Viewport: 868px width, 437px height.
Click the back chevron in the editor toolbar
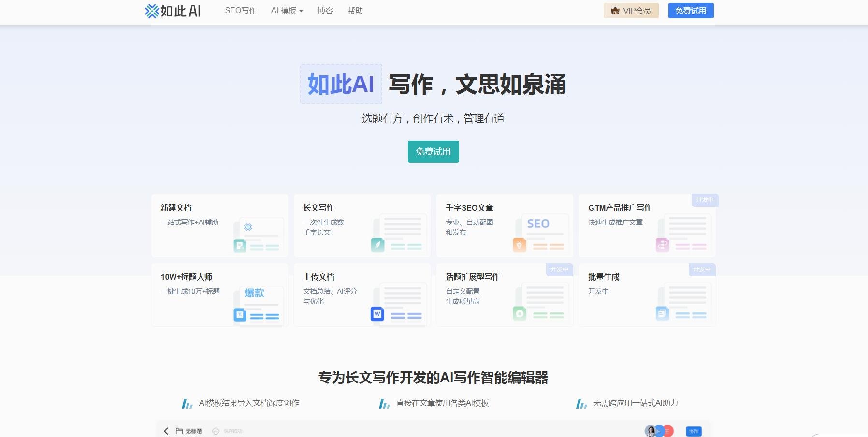(166, 431)
